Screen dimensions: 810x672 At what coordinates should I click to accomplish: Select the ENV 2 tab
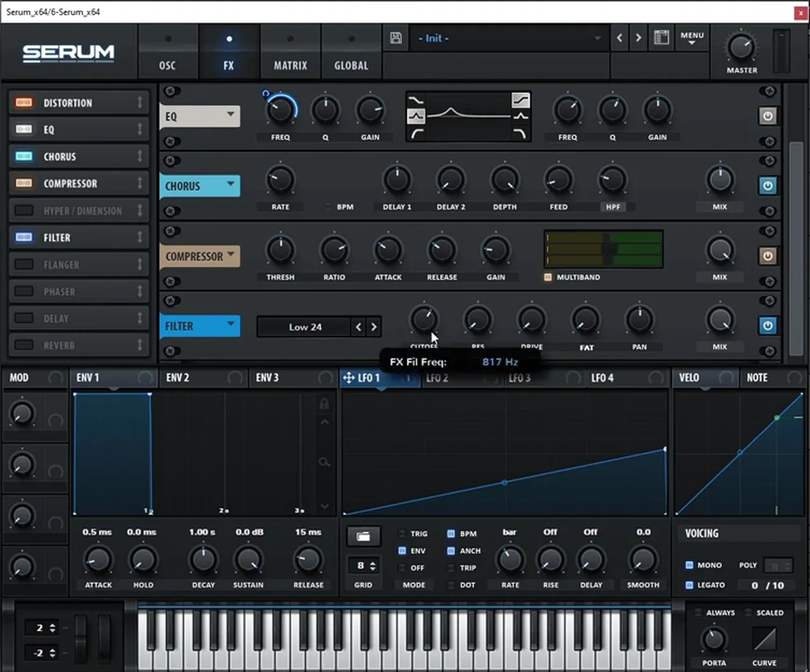point(202,378)
